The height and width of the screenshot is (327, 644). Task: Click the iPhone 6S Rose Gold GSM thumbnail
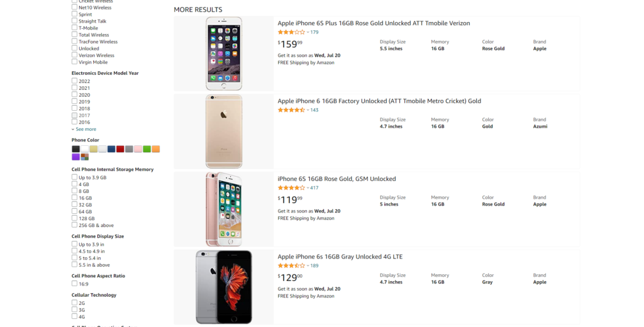pos(223,209)
